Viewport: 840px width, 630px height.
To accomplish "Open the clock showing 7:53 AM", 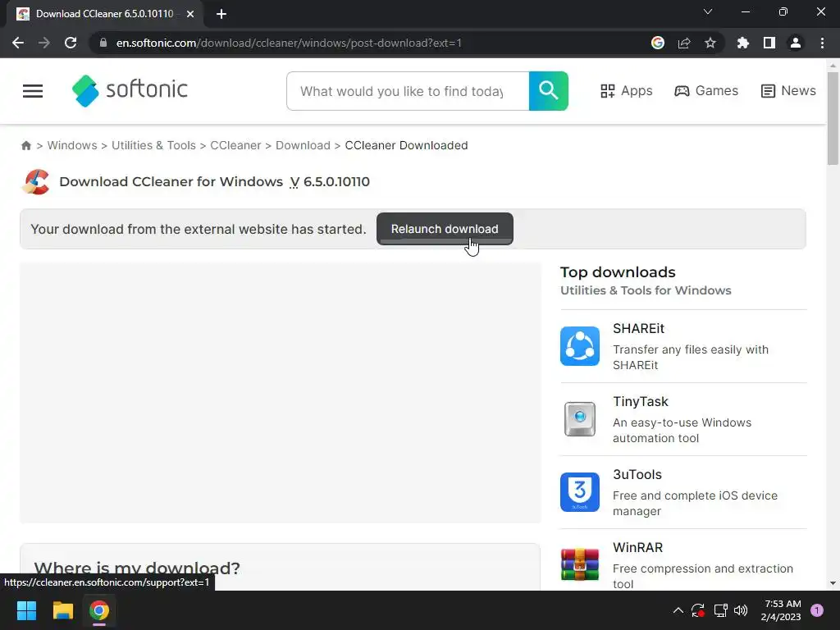I will [x=781, y=610].
